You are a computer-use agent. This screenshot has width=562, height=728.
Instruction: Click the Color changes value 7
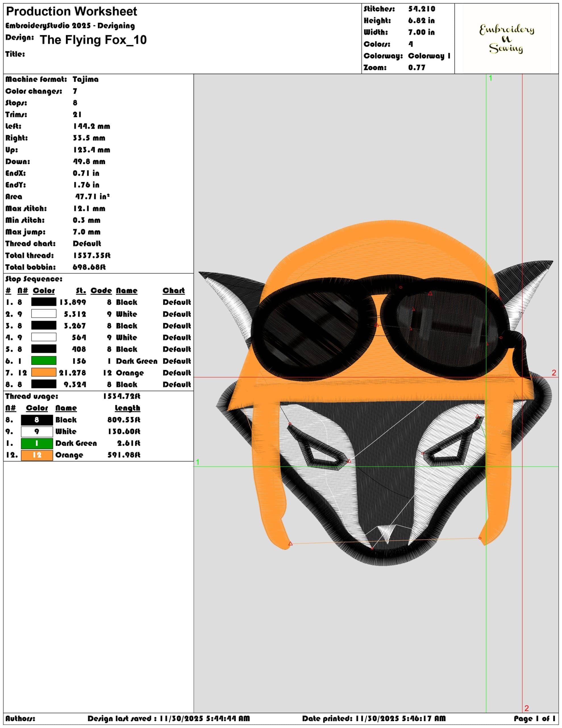pyautogui.click(x=75, y=91)
